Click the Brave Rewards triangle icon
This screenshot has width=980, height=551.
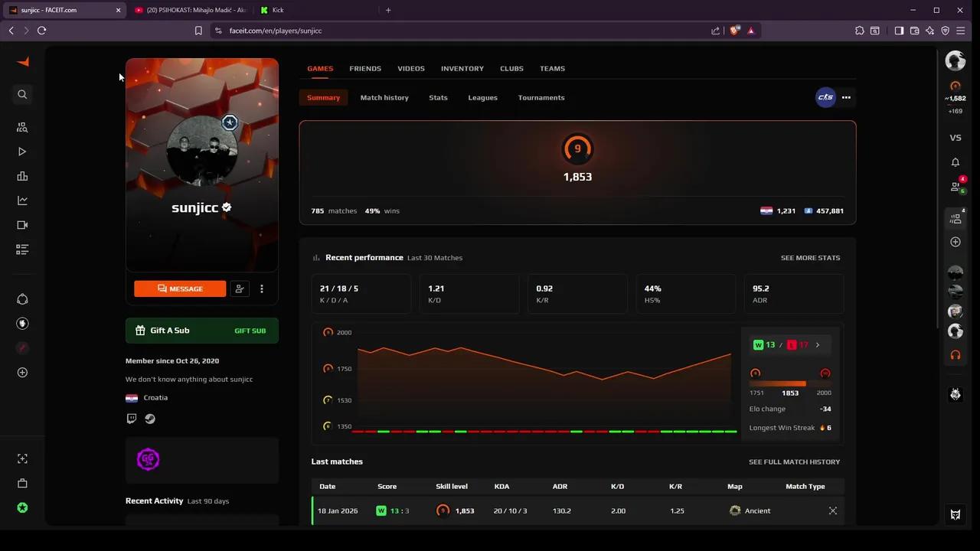click(751, 31)
